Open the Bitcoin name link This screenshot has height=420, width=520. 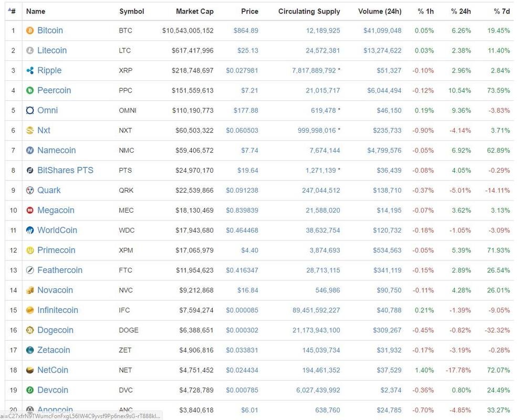click(x=50, y=30)
